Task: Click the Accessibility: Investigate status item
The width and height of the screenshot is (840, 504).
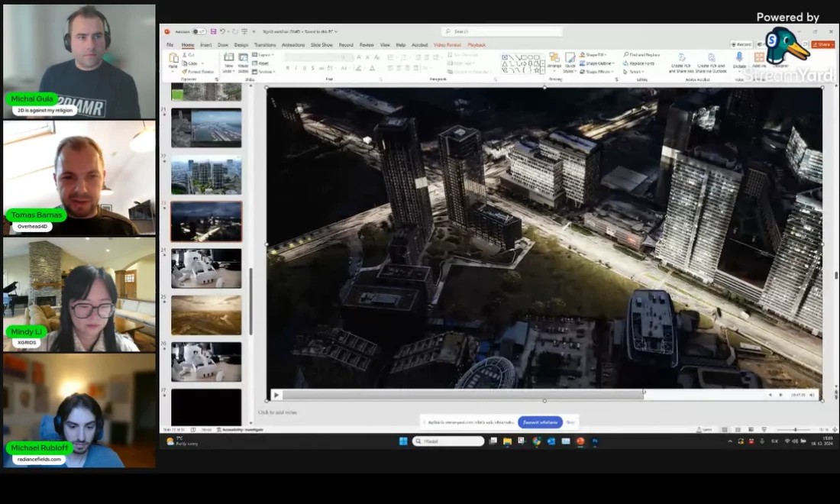Action: click(x=240, y=430)
